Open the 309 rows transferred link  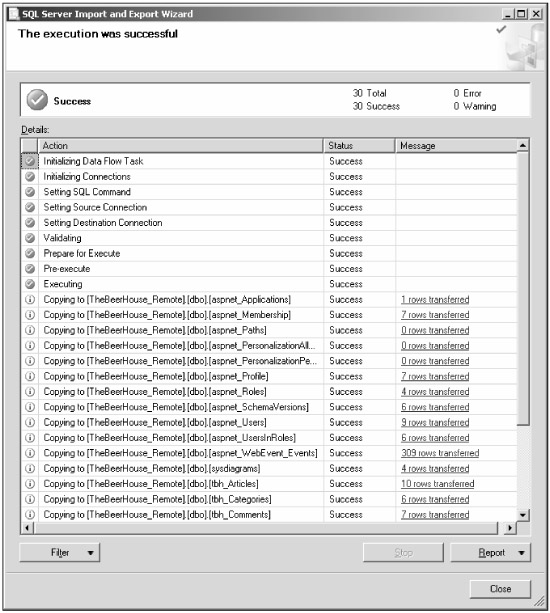pyautogui.click(x=440, y=453)
